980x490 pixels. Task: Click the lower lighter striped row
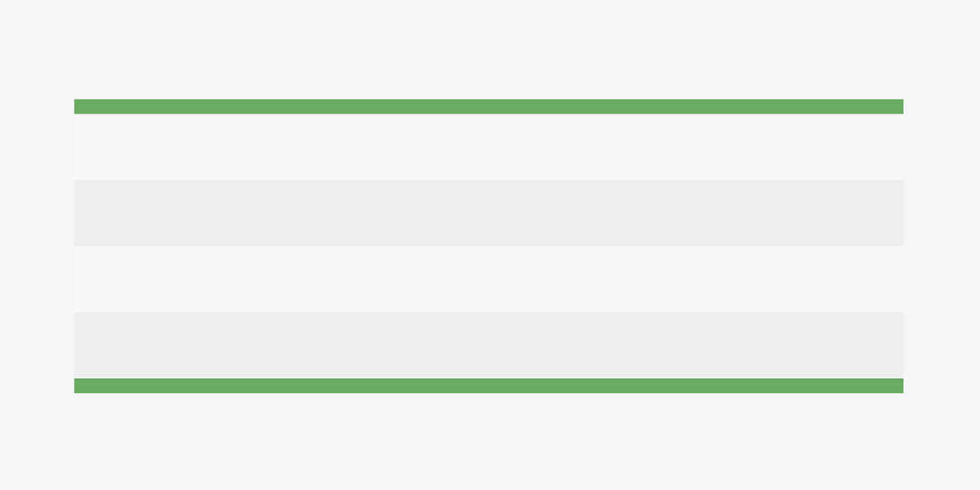(488, 279)
